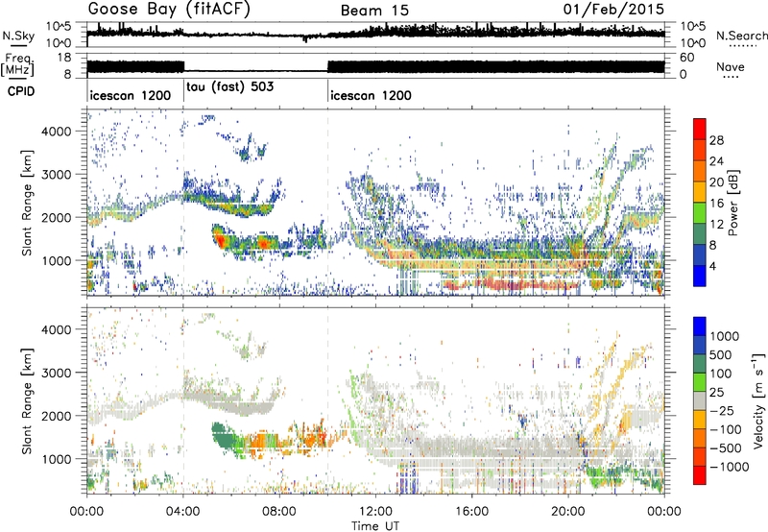Click the 'Beam 15' label
This screenshot has height=532, width=768.
click(x=374, y=11)
